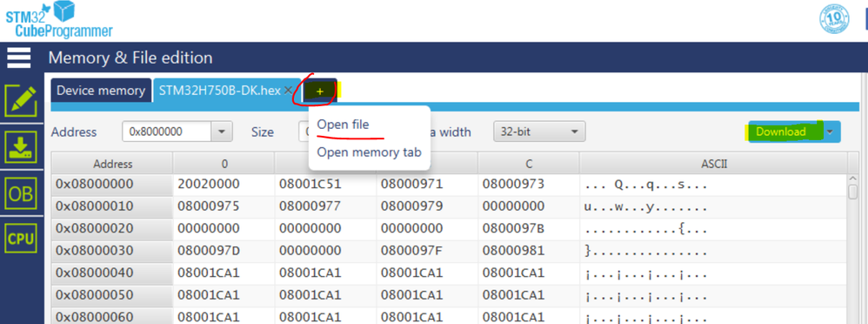
Task: Click ASCII text in row 0x08000010
Action: pos(646,207)
